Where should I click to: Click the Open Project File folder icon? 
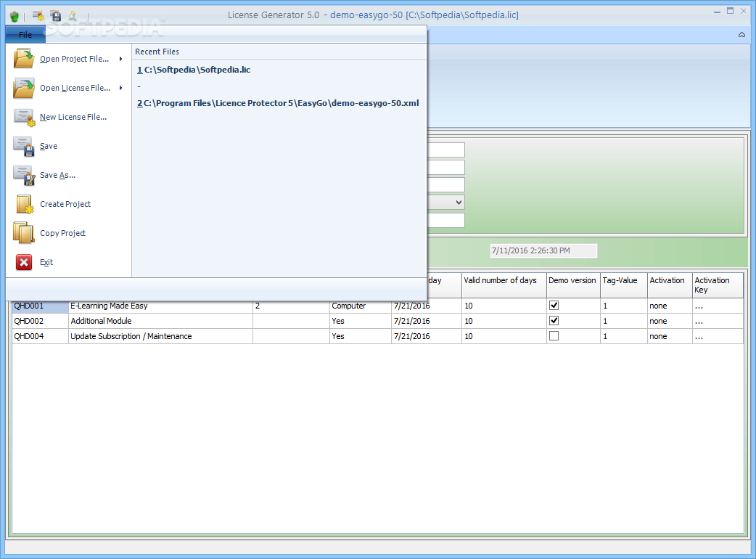24,59
